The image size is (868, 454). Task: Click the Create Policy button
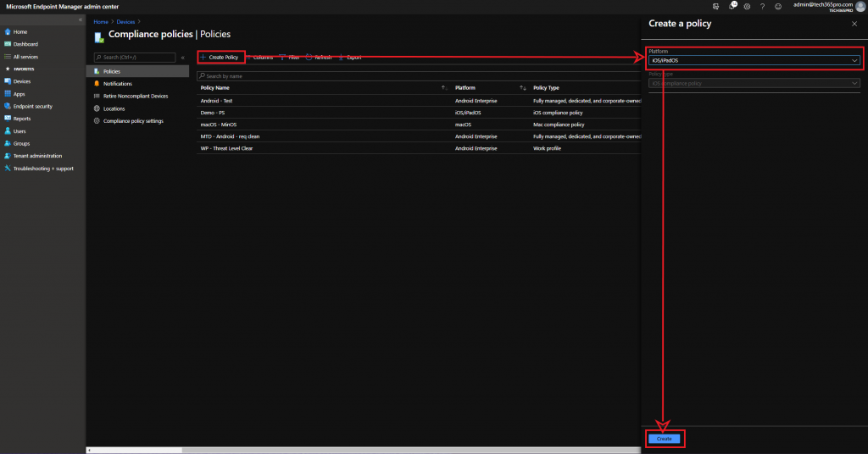(x=221, y=57)
